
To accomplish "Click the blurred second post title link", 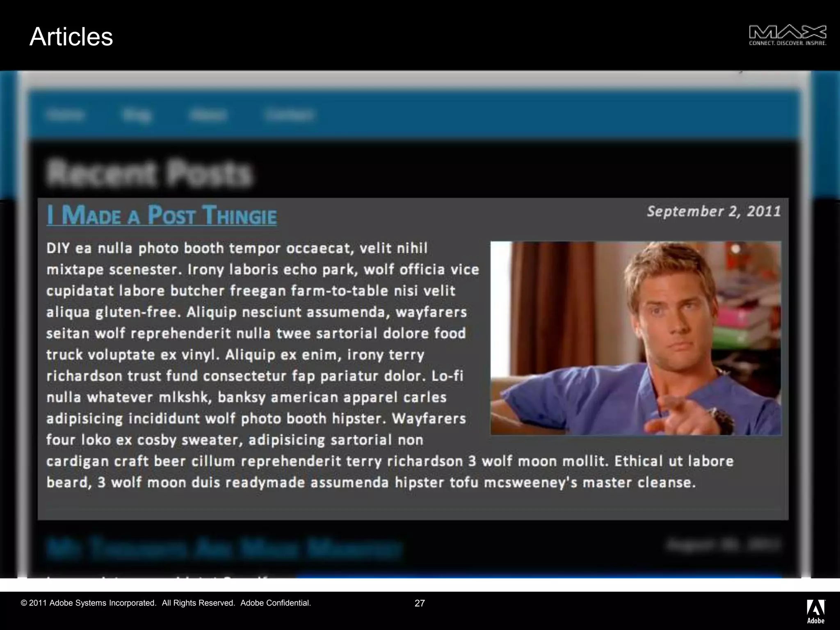I will (224, 548).
